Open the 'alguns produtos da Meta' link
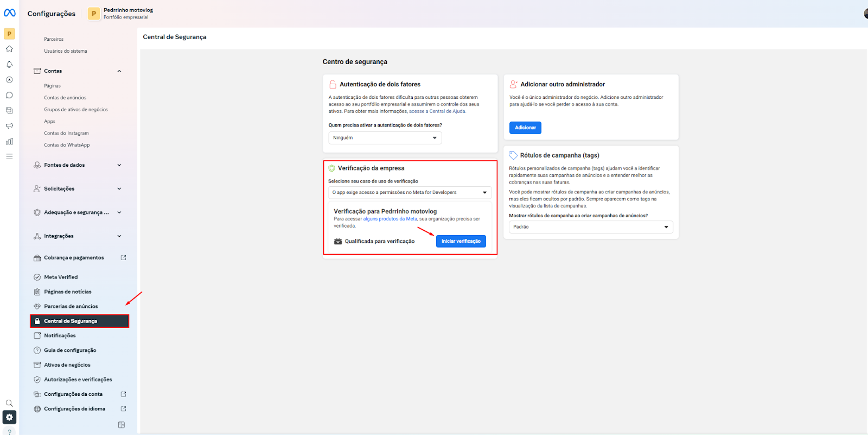 tap(390, 219)
